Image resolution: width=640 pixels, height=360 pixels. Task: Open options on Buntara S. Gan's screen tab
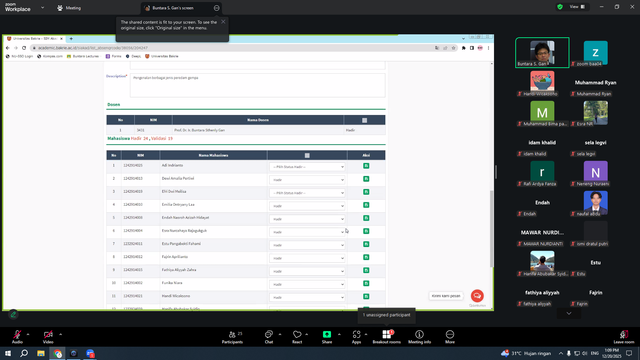tap(216, 8)
